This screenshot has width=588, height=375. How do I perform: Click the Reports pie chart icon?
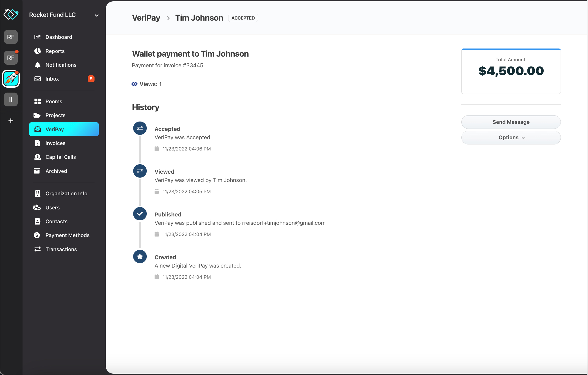pos(37,51)
